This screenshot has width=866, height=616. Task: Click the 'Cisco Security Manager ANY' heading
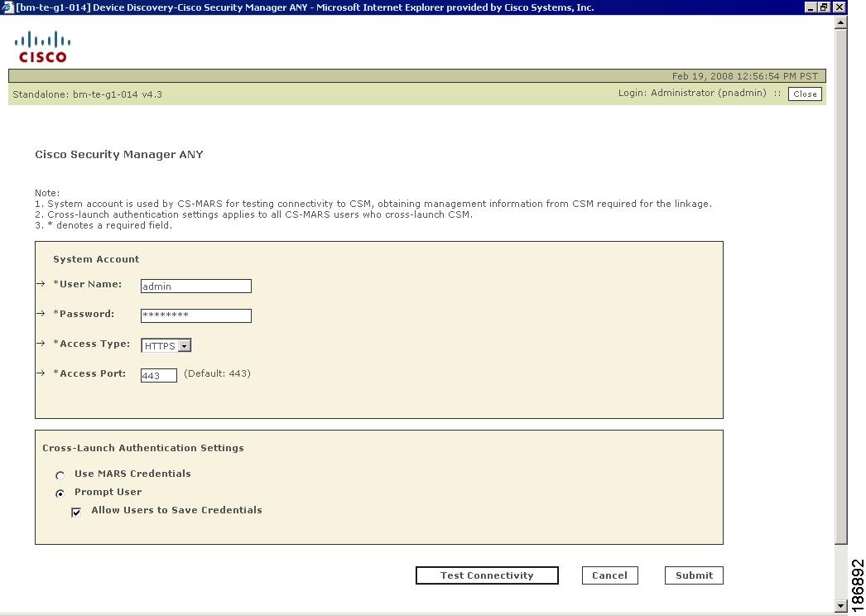[x=118, y=154]
